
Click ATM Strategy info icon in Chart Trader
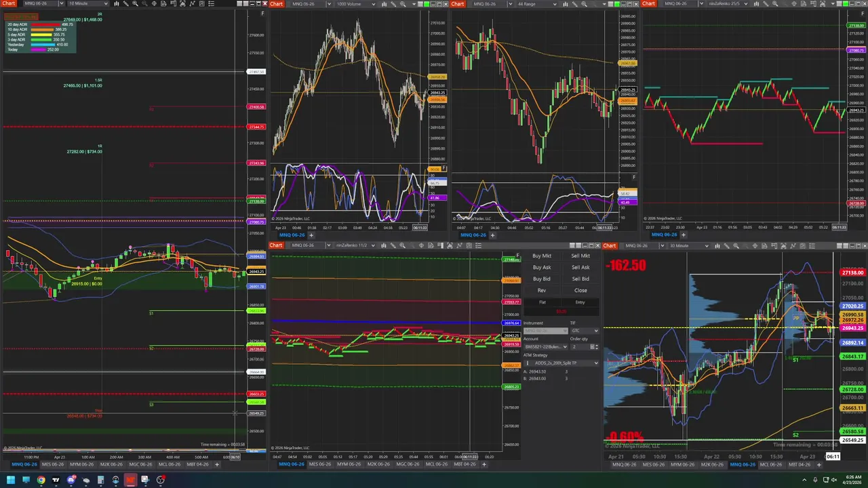(x=528, y=363)
